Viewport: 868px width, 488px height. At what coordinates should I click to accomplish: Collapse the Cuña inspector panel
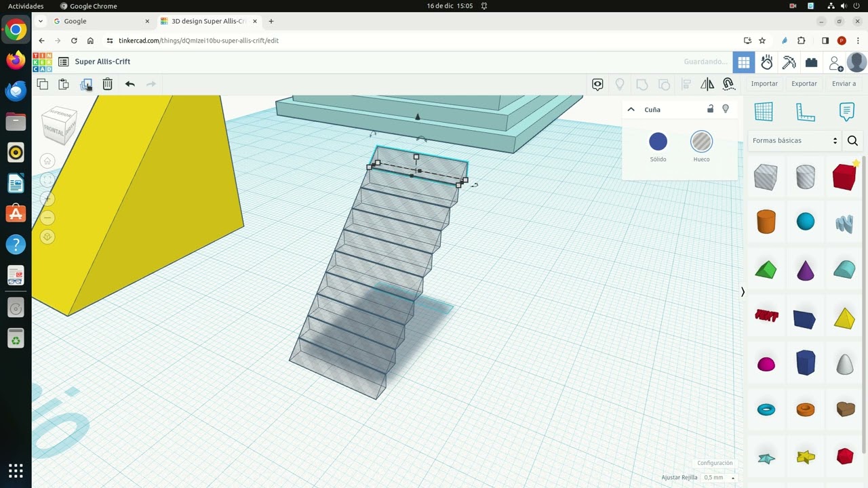pyautogui.click(x=631, y=109)
